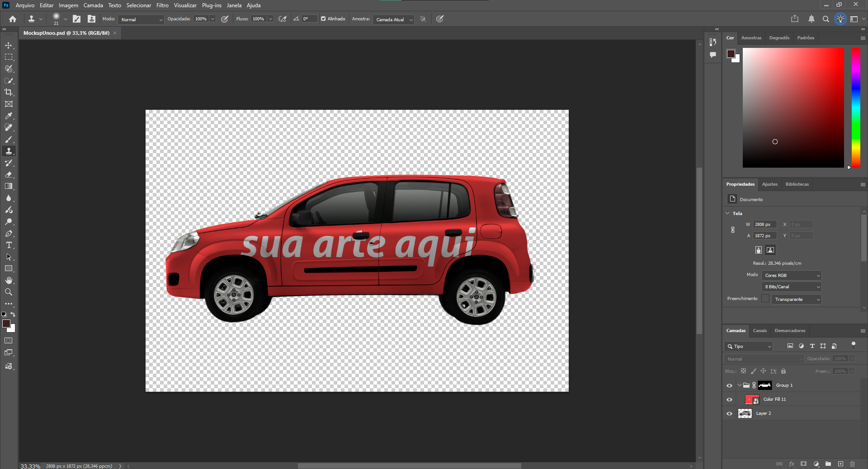Click the delete layer trash icon
The image size is (868, 469).
pyautogui.click(x=852, y=464)
